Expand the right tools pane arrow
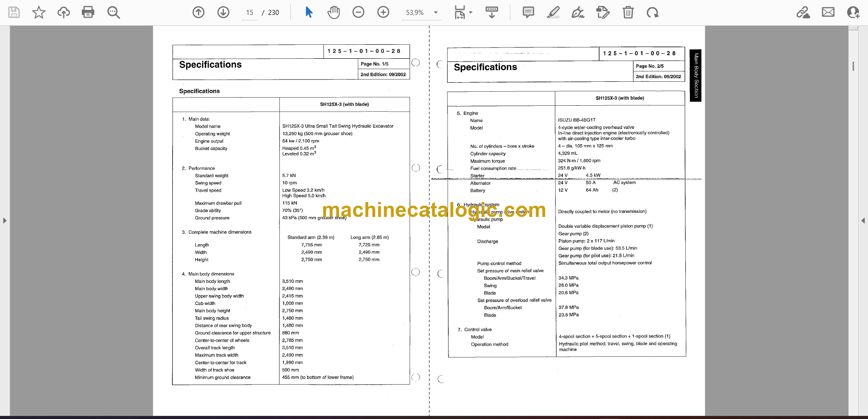This screenshot has height=419, width=868. point(863,221)
